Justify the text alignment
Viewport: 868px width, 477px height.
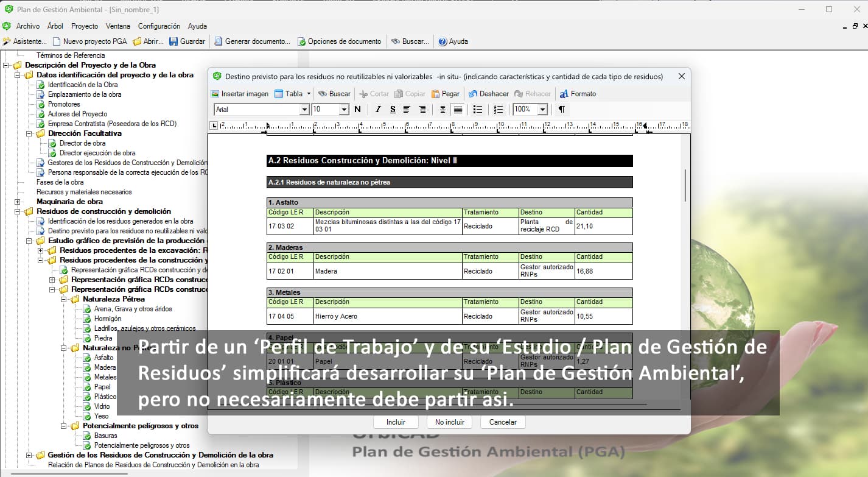point(458,110)
